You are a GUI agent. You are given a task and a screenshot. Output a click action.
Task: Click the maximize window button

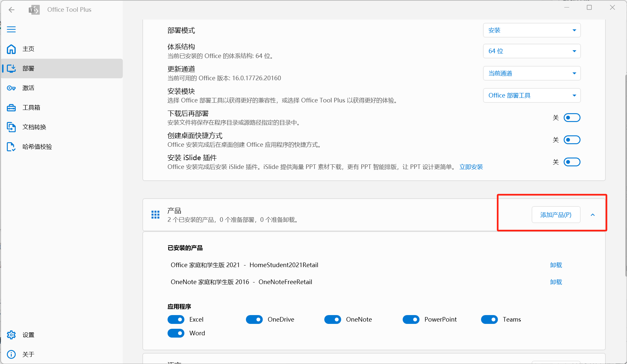[x=589, y=8]
